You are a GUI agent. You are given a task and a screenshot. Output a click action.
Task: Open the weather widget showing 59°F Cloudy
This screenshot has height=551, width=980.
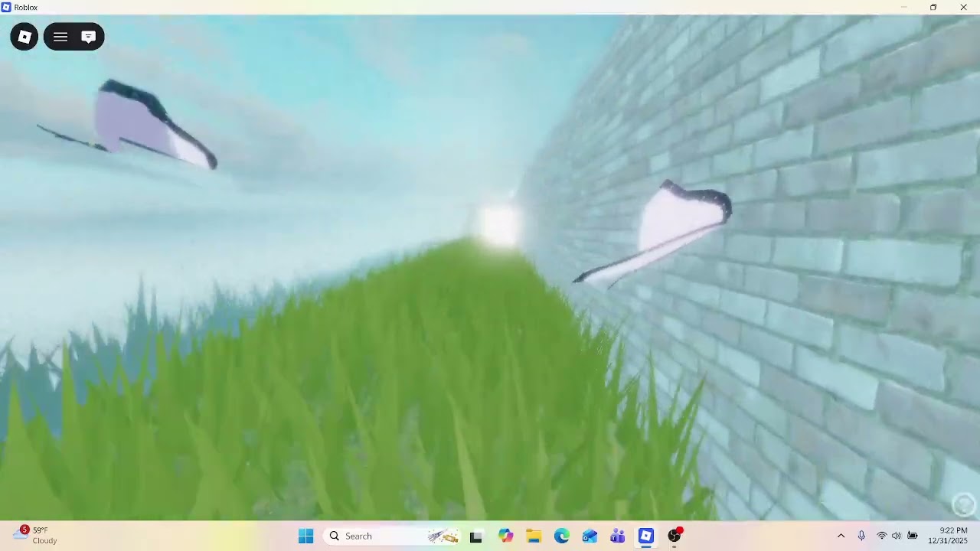(x=36, y=536)
